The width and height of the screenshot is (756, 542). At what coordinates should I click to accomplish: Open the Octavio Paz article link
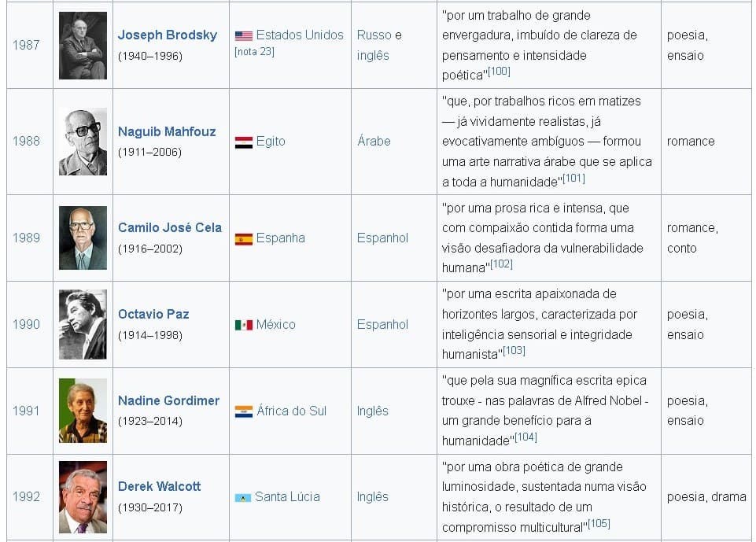[x=153, y=314]
